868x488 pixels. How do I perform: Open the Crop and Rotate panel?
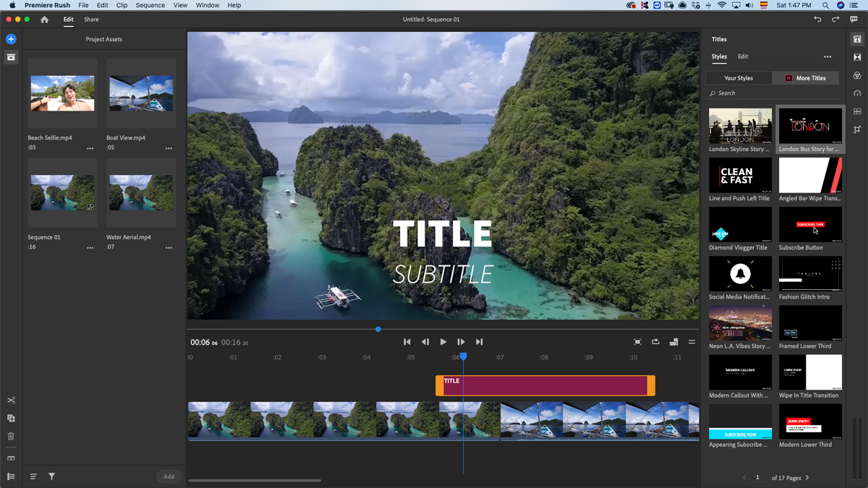[x=857, y=129]
